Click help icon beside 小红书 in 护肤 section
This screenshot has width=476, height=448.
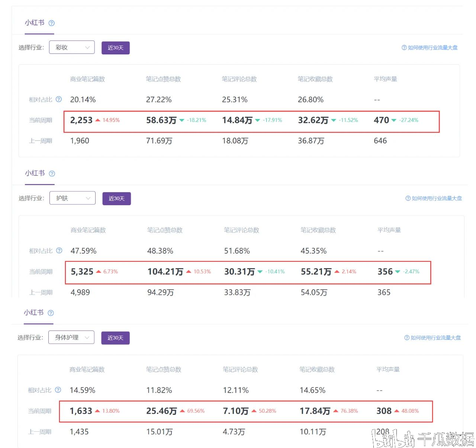(52, 174)
